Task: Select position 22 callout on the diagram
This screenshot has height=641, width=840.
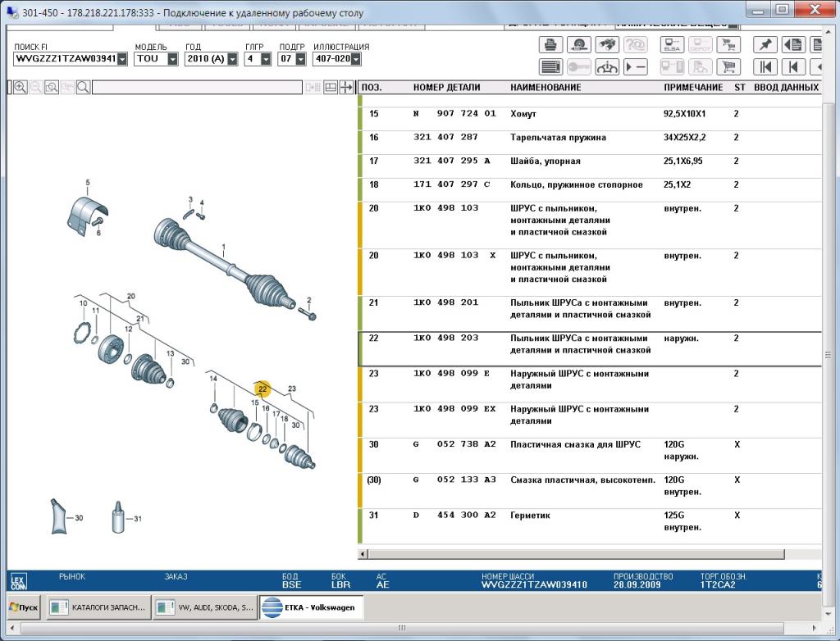Action: pyautogui.click(x=262, y=389)
